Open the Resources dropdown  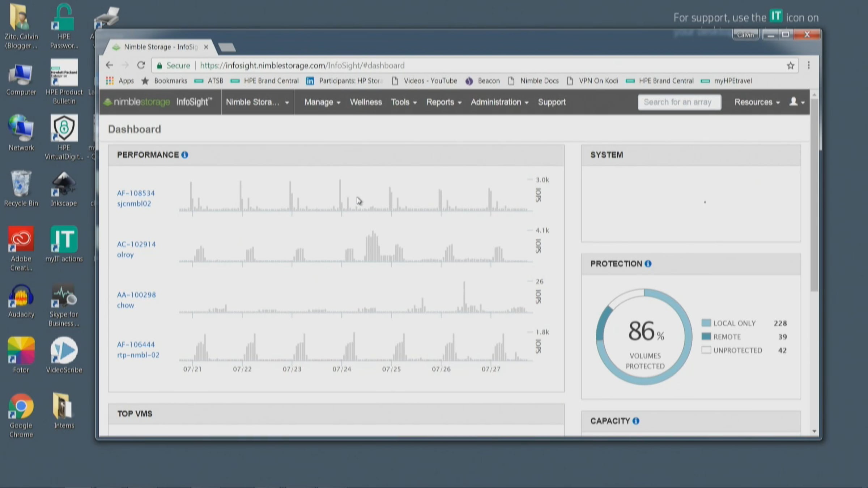point(757,102)
